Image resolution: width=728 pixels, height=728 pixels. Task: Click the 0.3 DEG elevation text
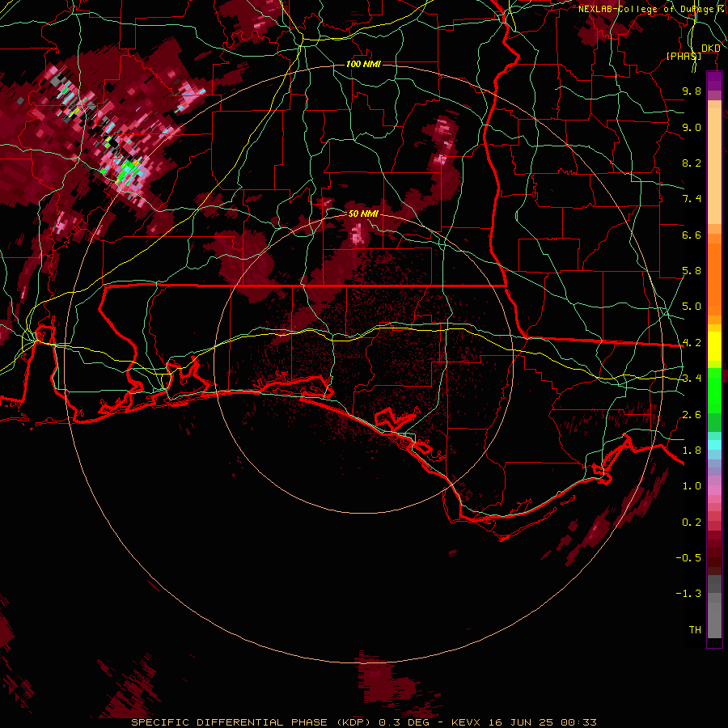coord(404,722)
